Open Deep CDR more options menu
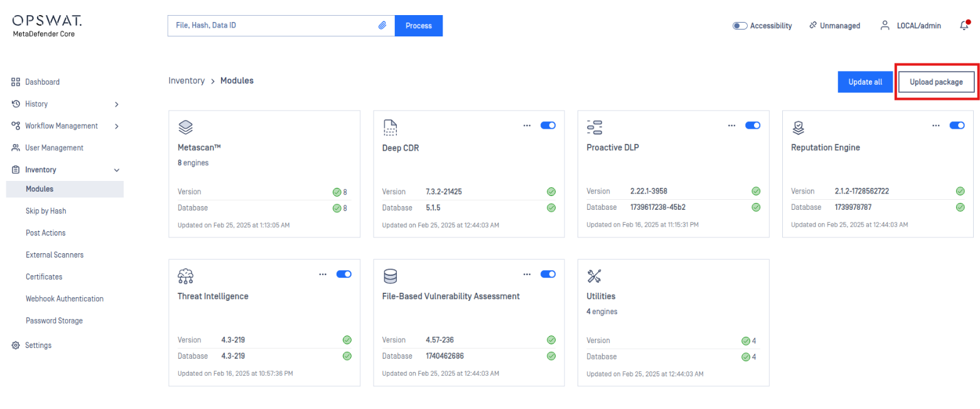 click(527, 126)
